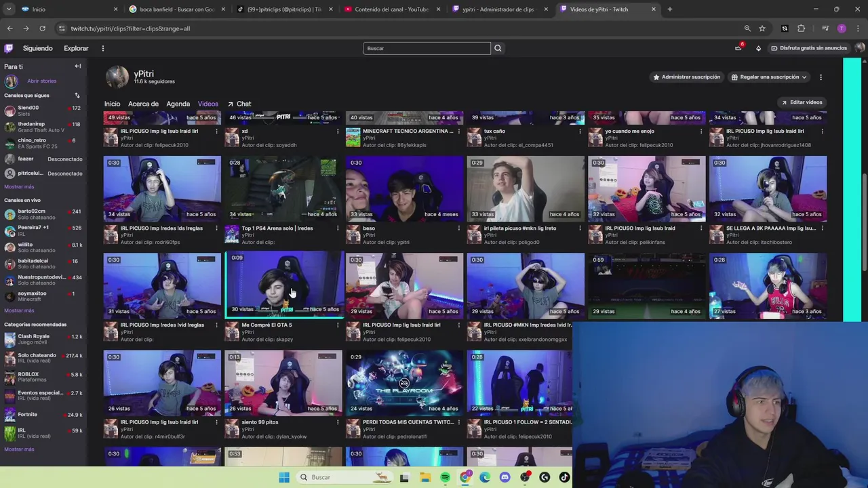
Task: Open 'Clash Royale' recommended category
Action: tap(42, 339)
